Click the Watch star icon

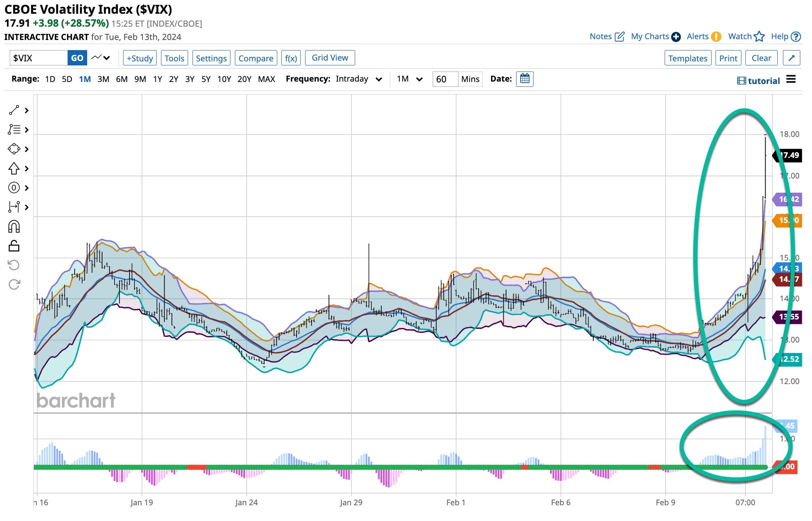[759, 37]
